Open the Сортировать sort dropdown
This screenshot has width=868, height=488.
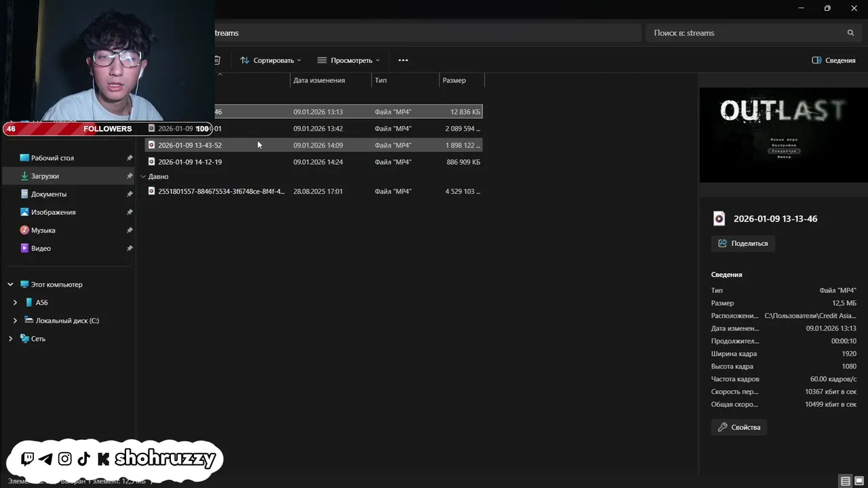click(x=270, y=60)
